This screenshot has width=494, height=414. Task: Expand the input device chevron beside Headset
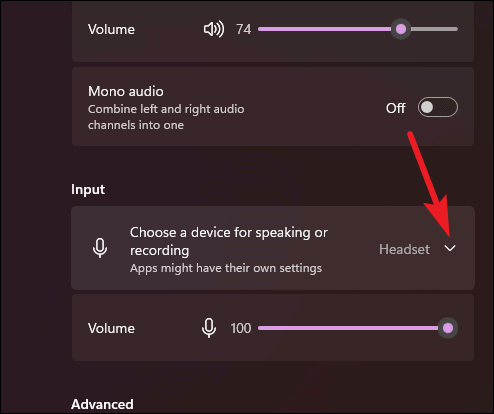(x=450, y=248)
